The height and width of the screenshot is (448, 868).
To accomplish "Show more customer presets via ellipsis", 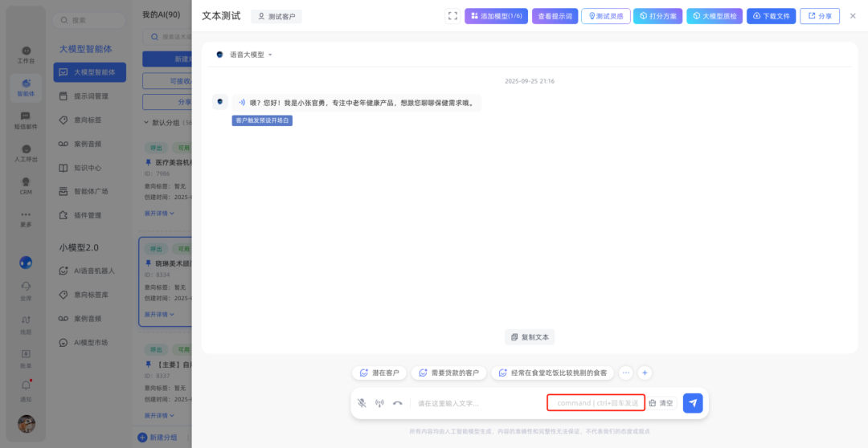I will pos(626,373).
